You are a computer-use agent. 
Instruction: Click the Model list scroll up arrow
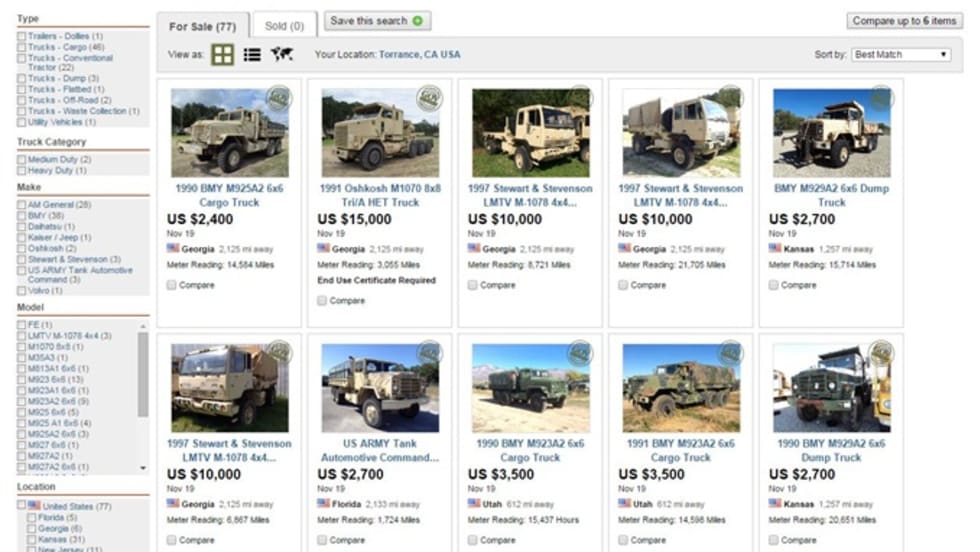click(x=143, y=326)
